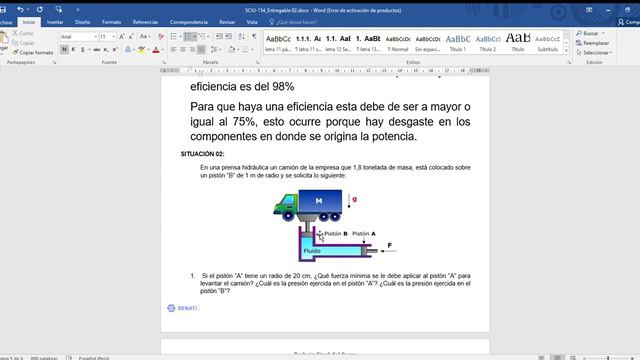The image size is (640, 360).
Task: Apply the Normal style
Action: click(398, 42)
